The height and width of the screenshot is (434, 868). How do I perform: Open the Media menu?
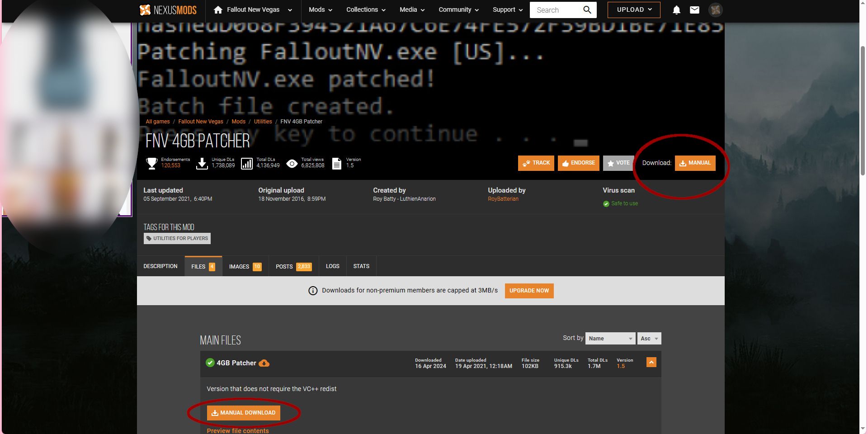pyautogui.click(x=412, y=9)
